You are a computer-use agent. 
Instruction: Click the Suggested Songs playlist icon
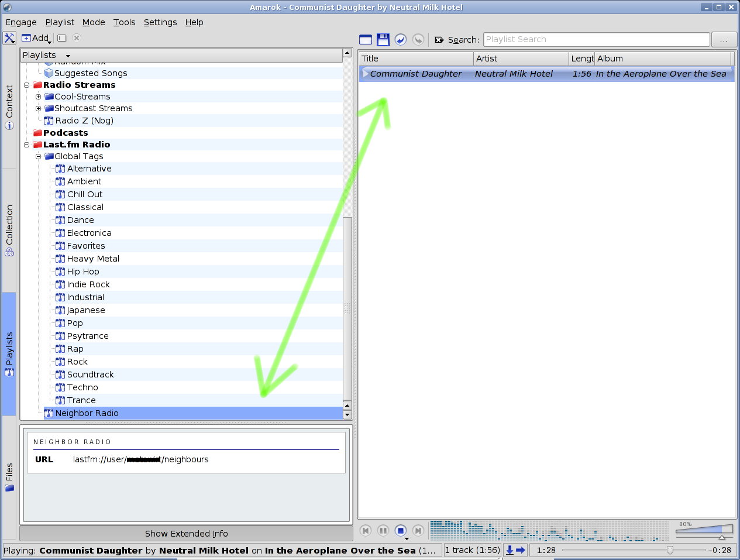click(x=49, y=73)
